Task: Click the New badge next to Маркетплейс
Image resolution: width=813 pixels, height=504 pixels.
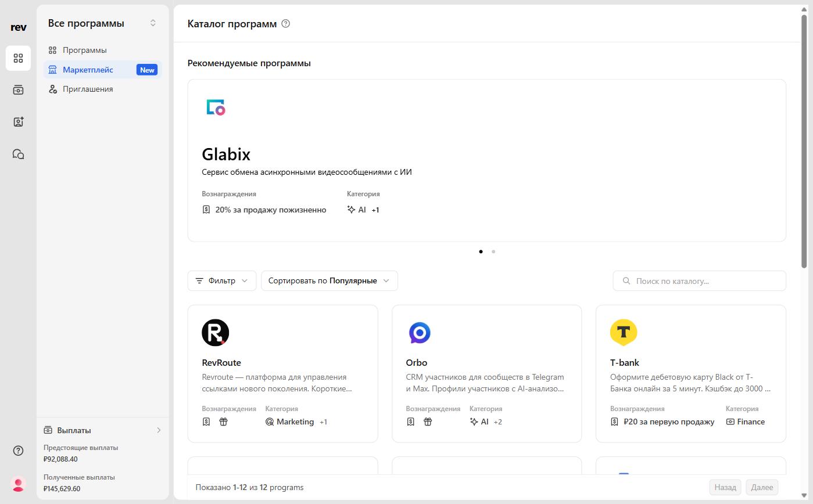Action: click(147, 70)
